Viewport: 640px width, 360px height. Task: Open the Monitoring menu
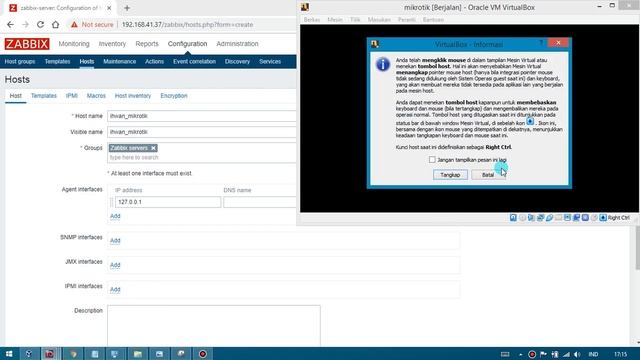(x=74, y=44)
